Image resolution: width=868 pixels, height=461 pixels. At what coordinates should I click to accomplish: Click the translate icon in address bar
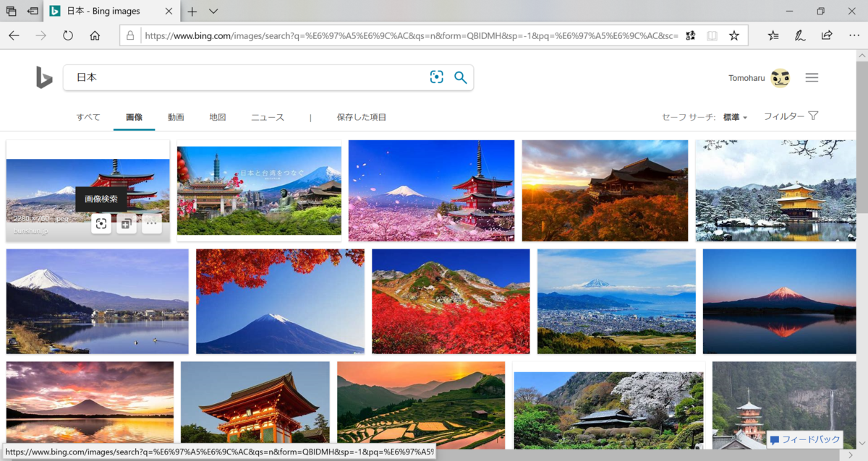click(x=690, y=35)
